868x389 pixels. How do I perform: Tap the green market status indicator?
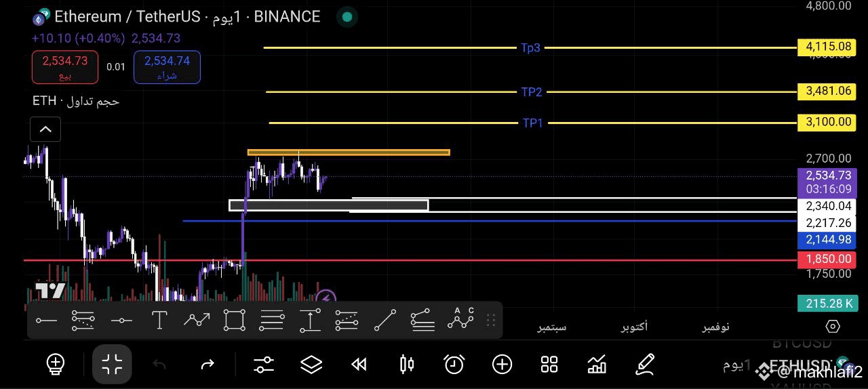point(348,17)
